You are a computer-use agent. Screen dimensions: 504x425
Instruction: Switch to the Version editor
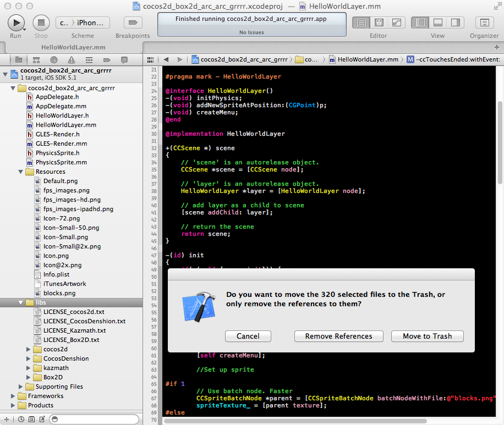pos(397,23)
